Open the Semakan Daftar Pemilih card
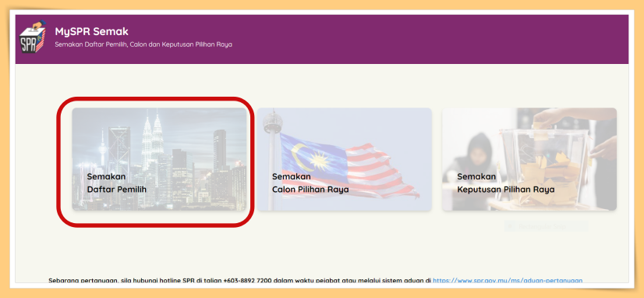 click(159, 159)
